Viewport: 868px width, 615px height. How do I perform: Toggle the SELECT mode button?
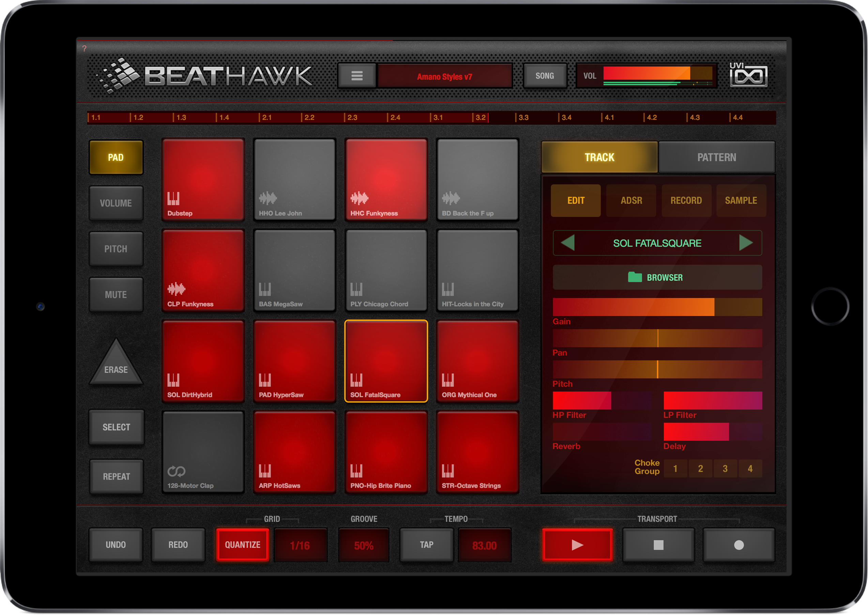pyautogui.click(x=116, y=427)
